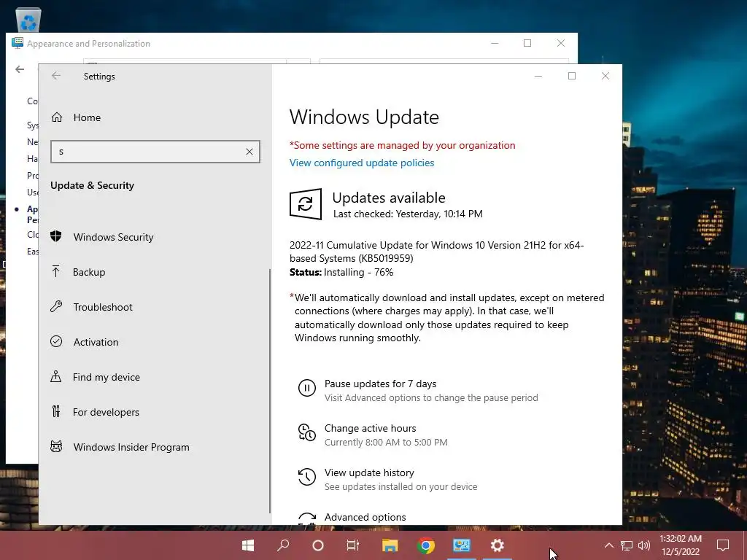This screenshot has height=560, width=747.
Task: Open Change active hours option
Action: (x=370, y=428)
